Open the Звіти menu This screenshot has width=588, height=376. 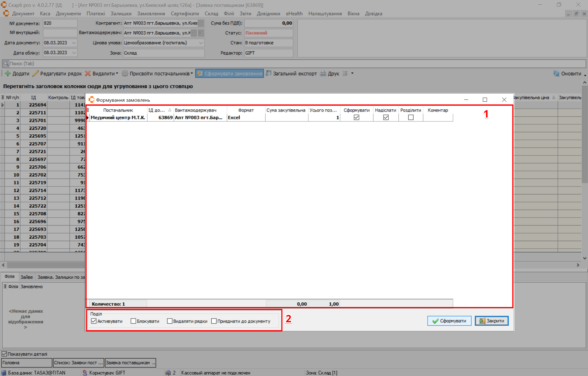tap(245, 14)
